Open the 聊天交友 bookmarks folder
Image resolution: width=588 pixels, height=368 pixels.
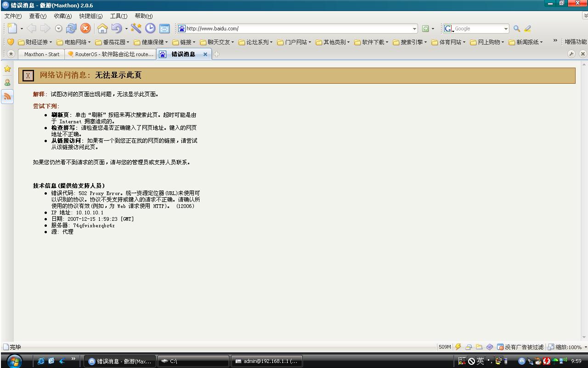point(217,42)
